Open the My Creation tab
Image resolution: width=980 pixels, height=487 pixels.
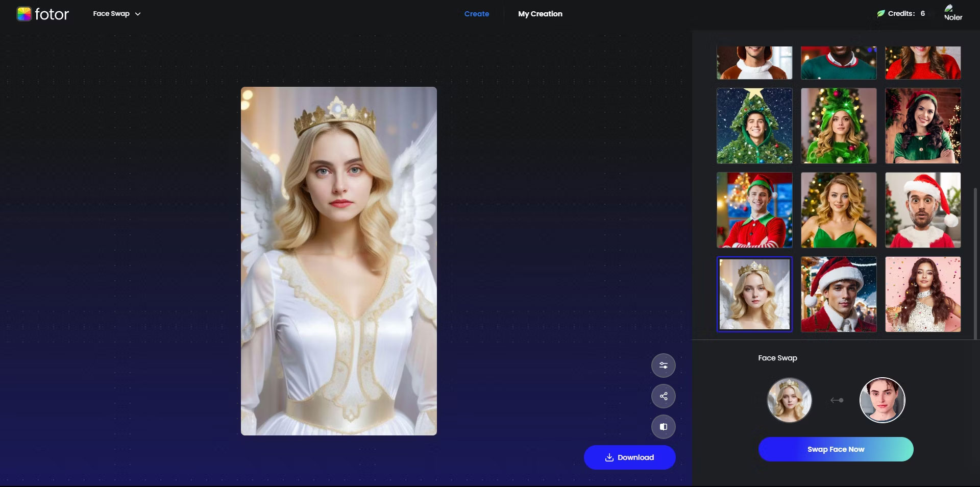coord(540,14)
